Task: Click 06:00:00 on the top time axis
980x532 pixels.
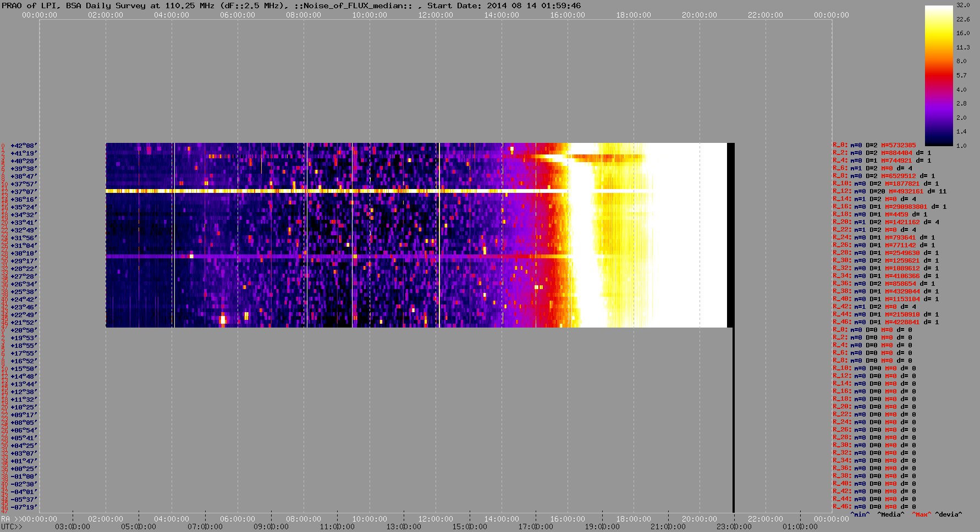Action: (x=238, y=15)
